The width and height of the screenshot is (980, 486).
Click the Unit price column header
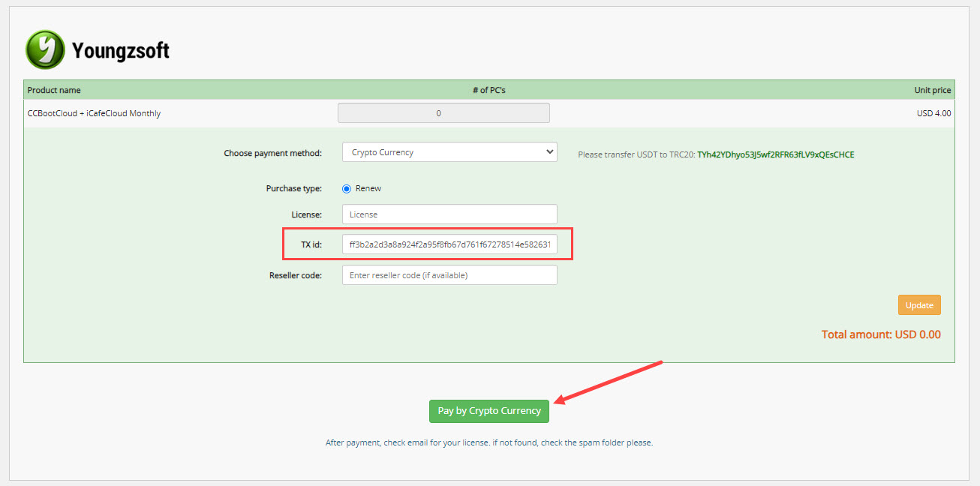(932, 90)
